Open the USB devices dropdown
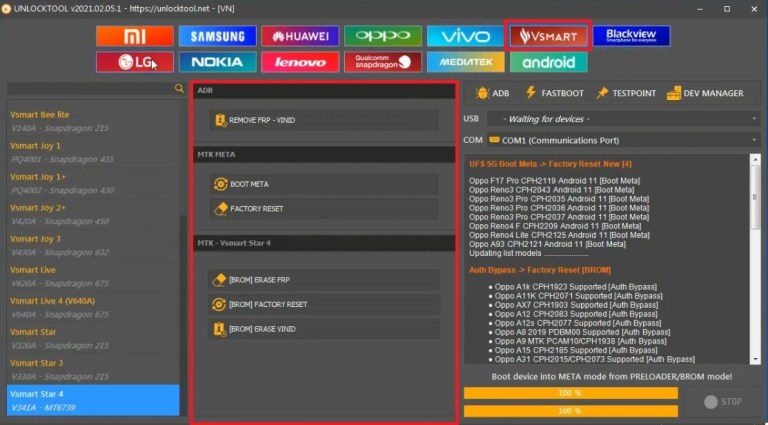The image size is (768, 425). pyautogui.click(x=624, y=119)
